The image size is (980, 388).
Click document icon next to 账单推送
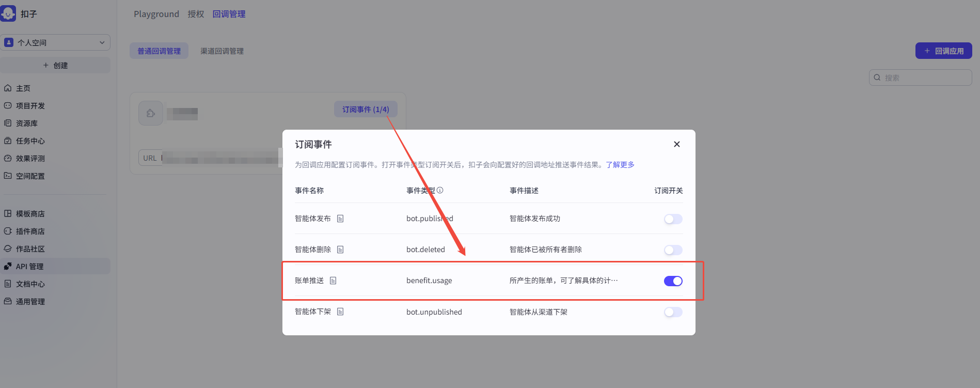pos(333,281)
